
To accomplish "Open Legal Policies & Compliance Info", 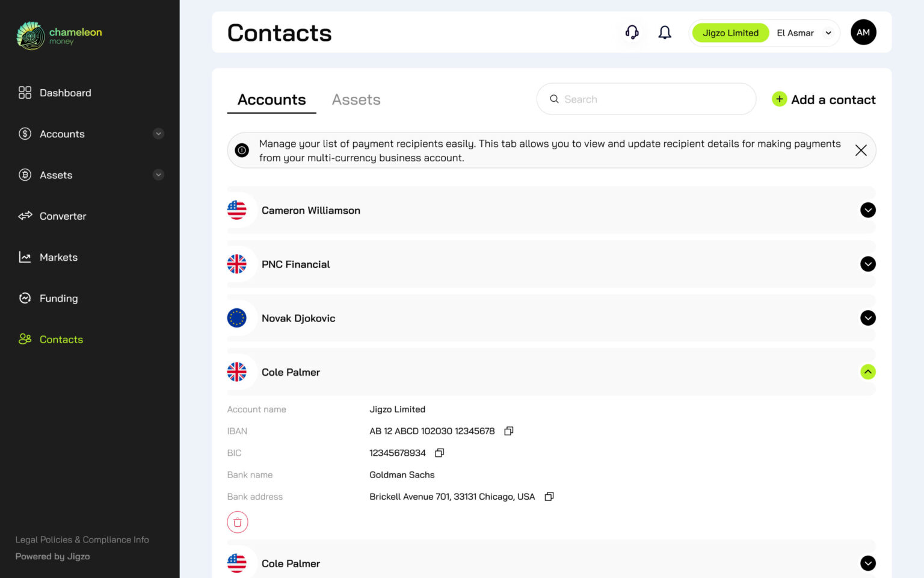I will point(82,540).
